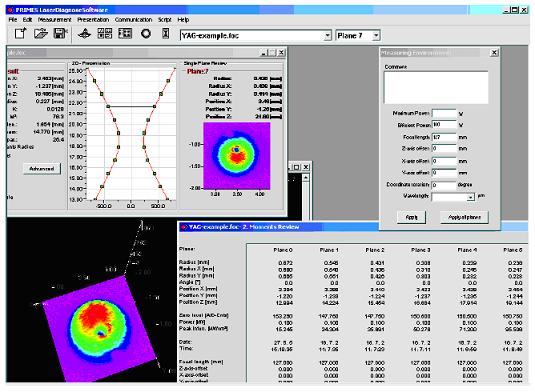This screenshot has width=535, height=392.
Task: Click the horizontal marker line in the caustic plot
Action: pos(131,106)
